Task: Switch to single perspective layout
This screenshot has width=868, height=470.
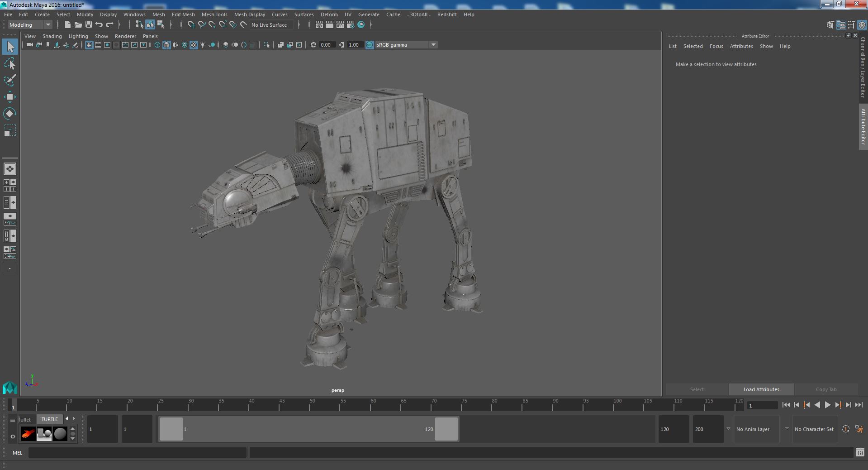Action: [10, 169]
